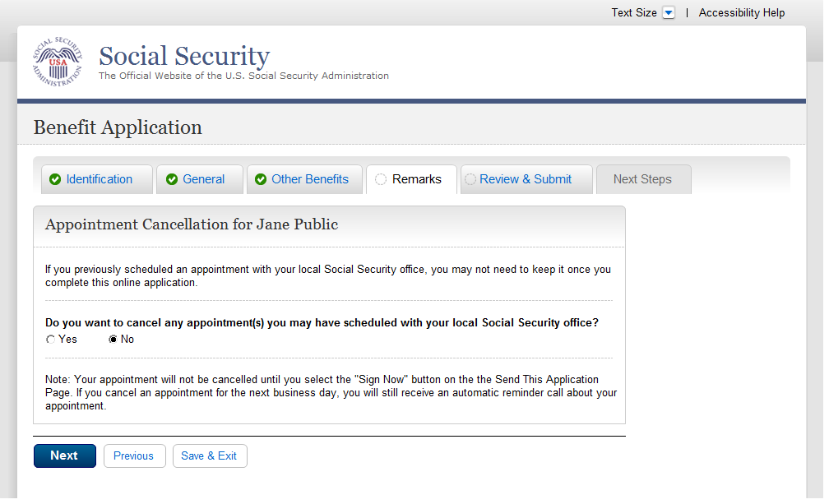This screenshot has width=829, height=504.
Task: Go to the Other Benefits tab
Action: [x=310, y=179]
